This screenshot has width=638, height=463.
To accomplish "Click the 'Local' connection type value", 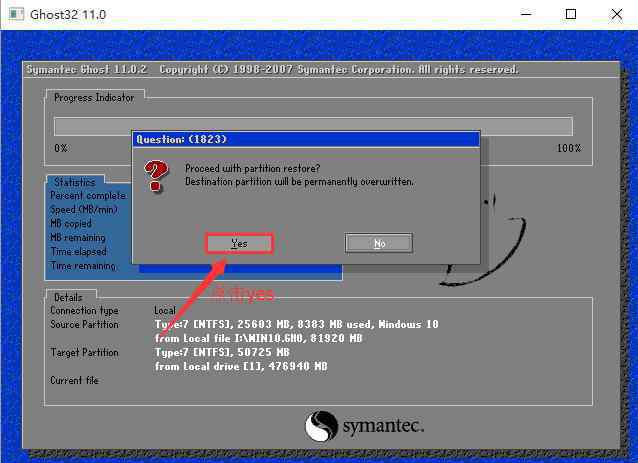I will pyautogui.click(x=165, y=310).
